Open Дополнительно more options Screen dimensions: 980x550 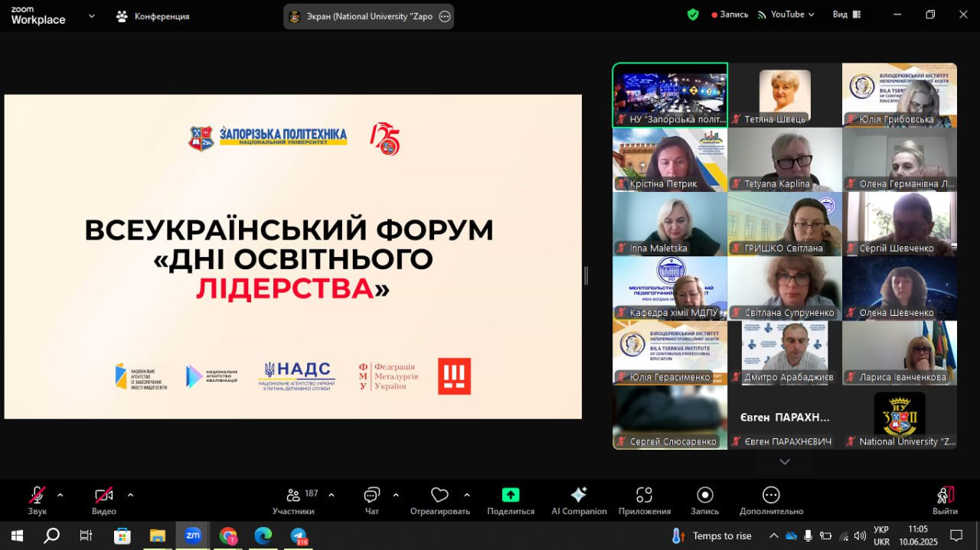pyautogui.click(x=771, y=501)
